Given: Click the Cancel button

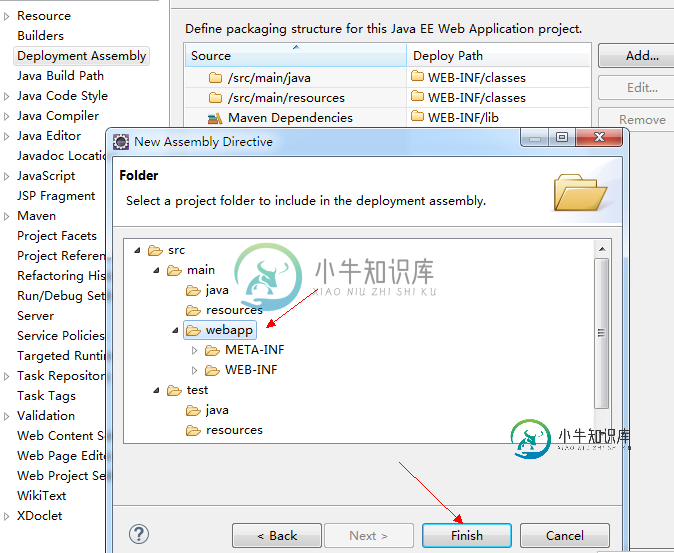Looking at the screenshot, I should point(564,535).
